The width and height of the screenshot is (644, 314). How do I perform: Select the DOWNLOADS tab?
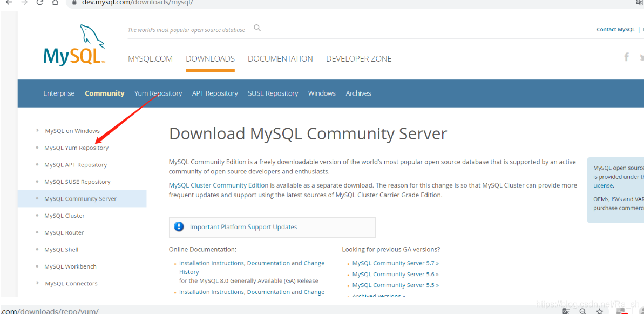(x=211, y=59)
